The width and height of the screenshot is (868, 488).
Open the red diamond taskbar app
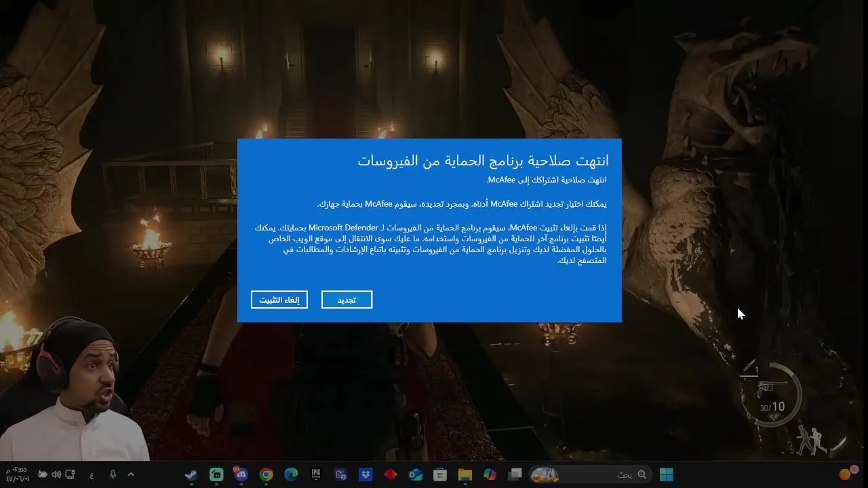tap(391, 474)
